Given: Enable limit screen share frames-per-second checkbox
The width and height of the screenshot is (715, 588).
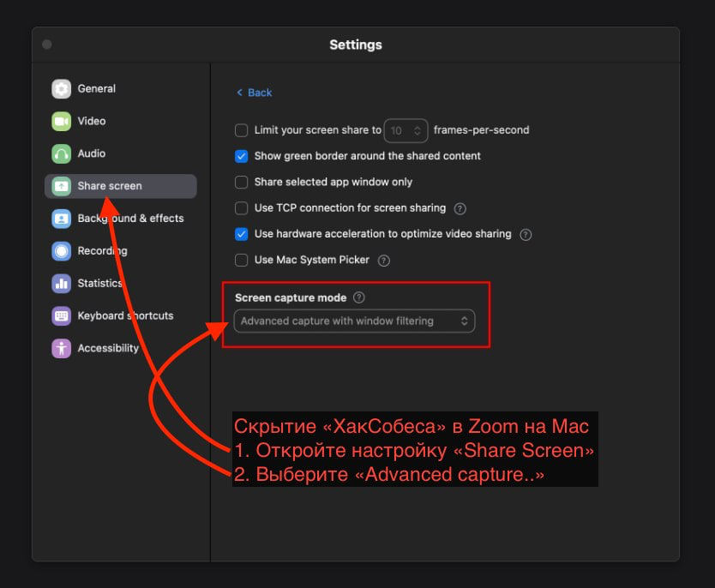Looking at the screenshot, I should tap(241, 130).
